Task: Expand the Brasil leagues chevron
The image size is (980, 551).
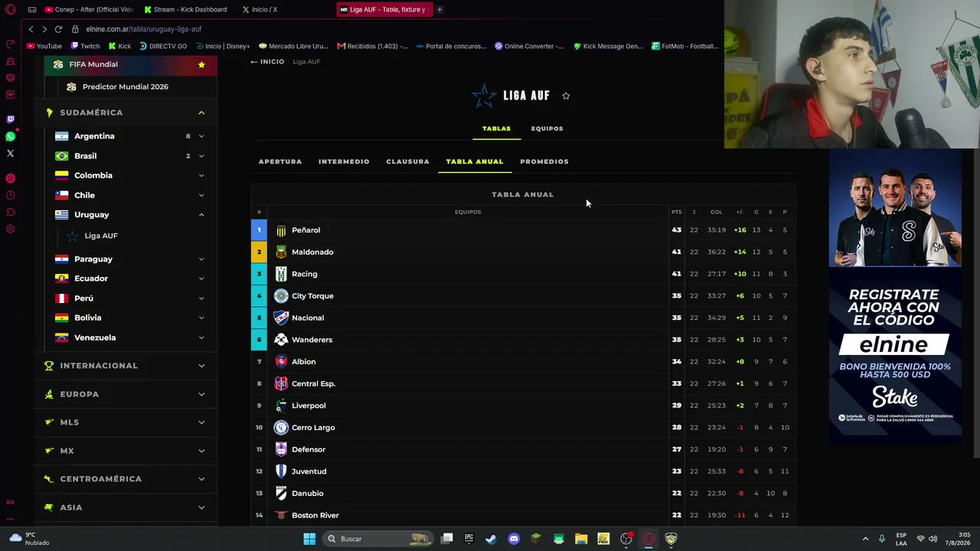Action: tap(201, 156)
